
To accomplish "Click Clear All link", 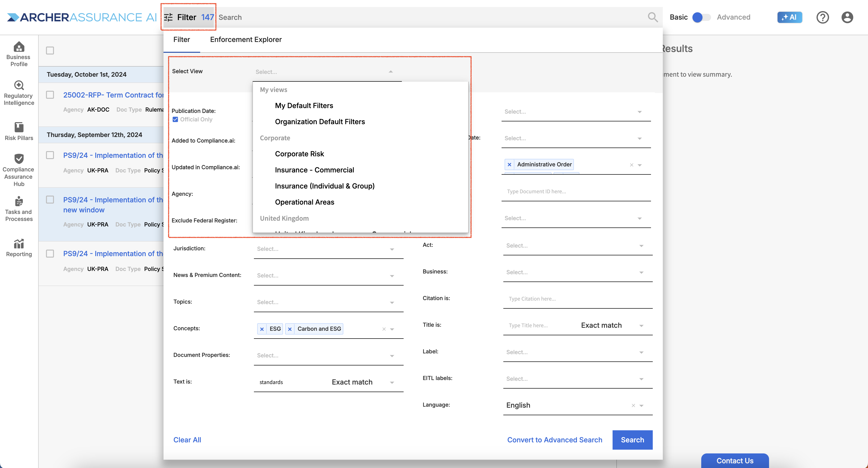I will point(187,440).
